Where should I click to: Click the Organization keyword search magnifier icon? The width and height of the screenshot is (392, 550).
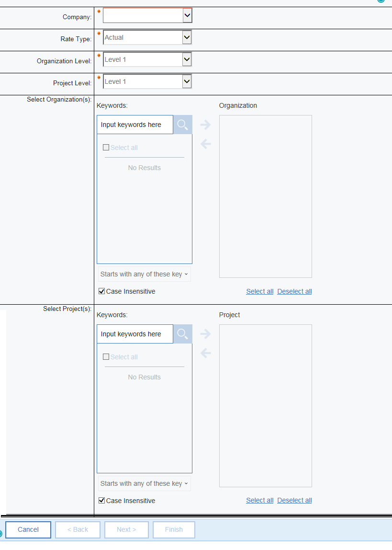(x=182, y=125)
